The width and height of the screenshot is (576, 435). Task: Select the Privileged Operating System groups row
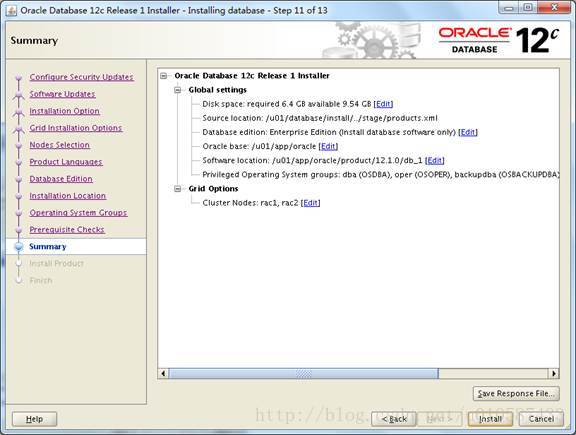(381, 175)
